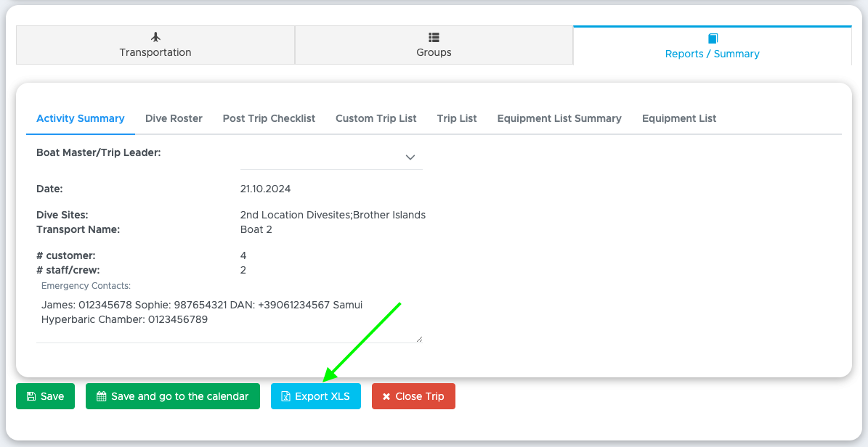Click the # customer label
This screenshot has height=447, width=868.
(x=66, y=255)
